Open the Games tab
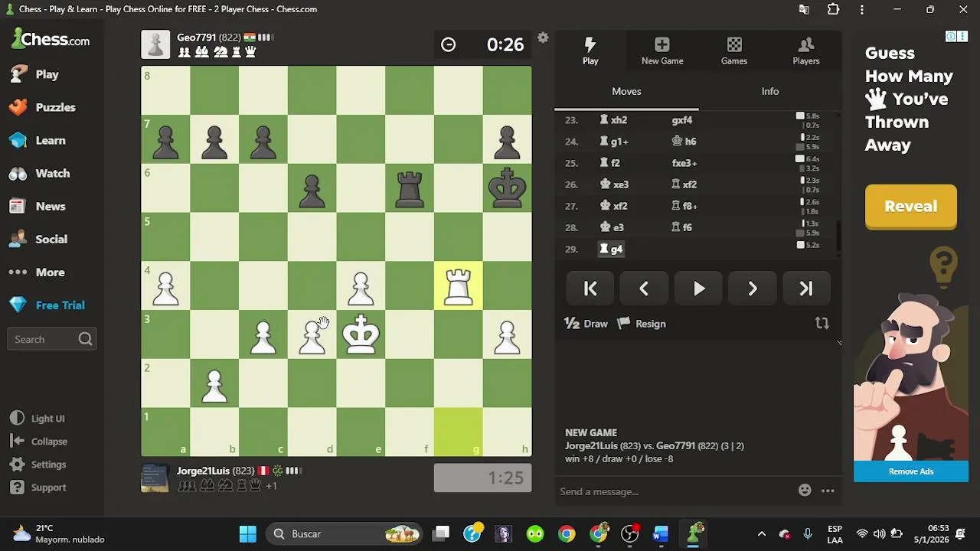980x551 pixels. click(x=733, y=51)
